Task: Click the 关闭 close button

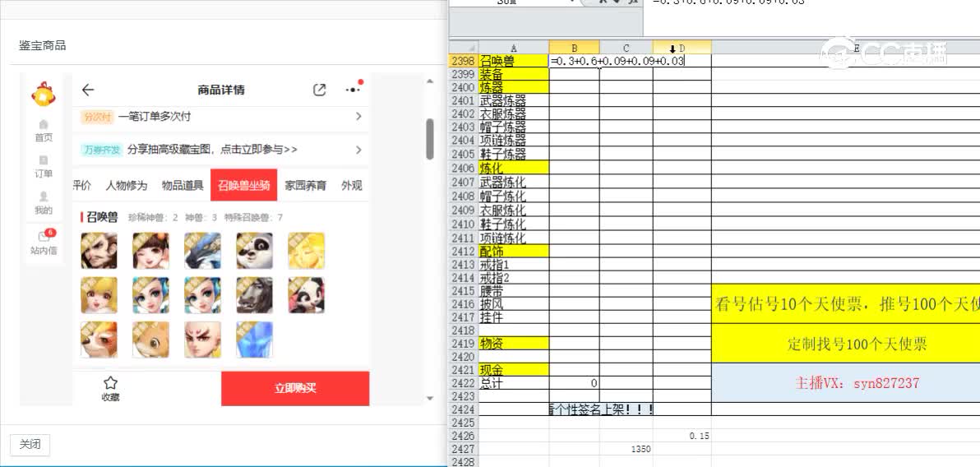Action: 30,445
